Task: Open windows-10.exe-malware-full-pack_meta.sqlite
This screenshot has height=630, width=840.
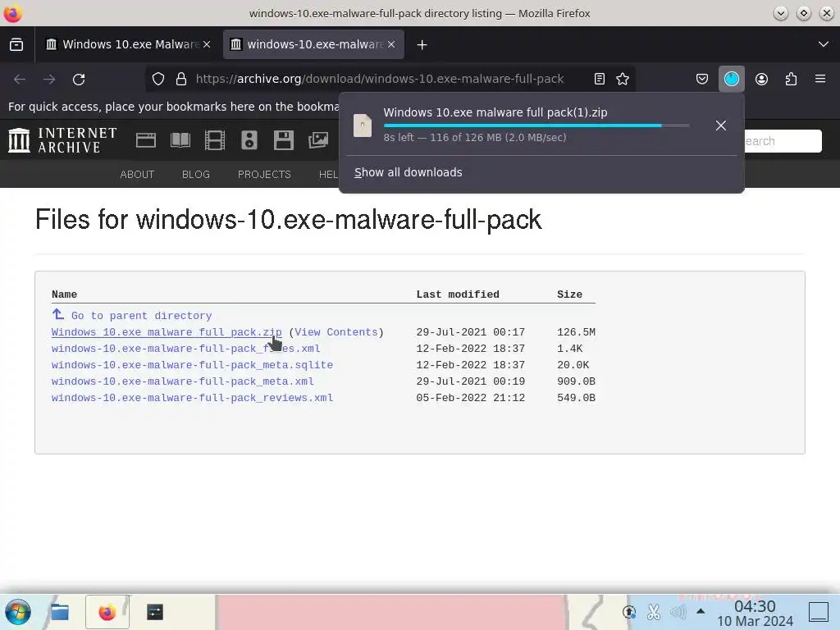Action: (x=192, y=365)
